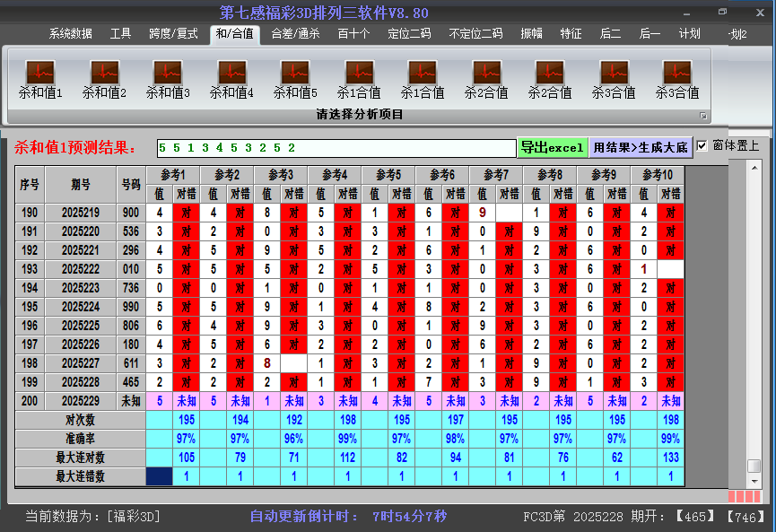This screenshot has width=776, height=532.
Task: Go to the 不定位二码 tab
Action: click(x=475, y=34)
